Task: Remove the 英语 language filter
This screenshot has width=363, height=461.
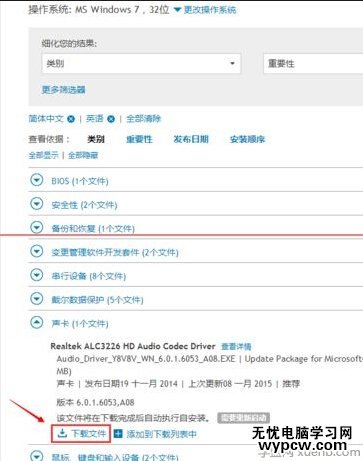Action: click(x=111, y=119)
